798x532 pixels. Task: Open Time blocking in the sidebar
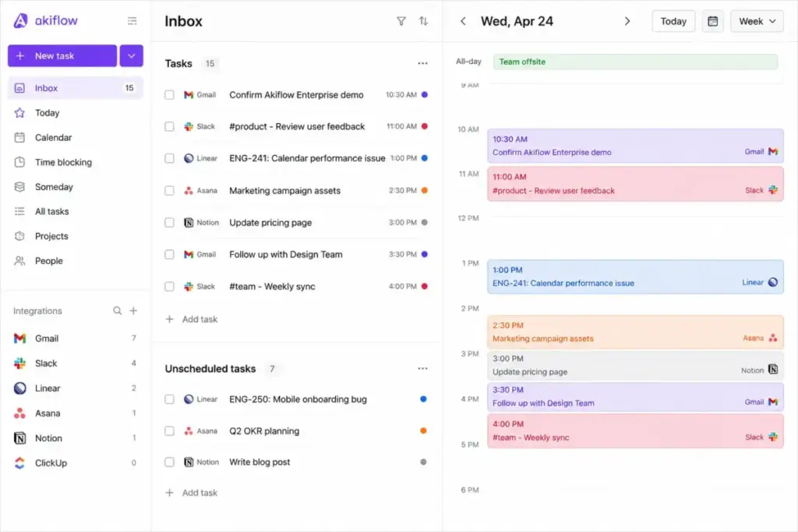click(x=75, y=162)
